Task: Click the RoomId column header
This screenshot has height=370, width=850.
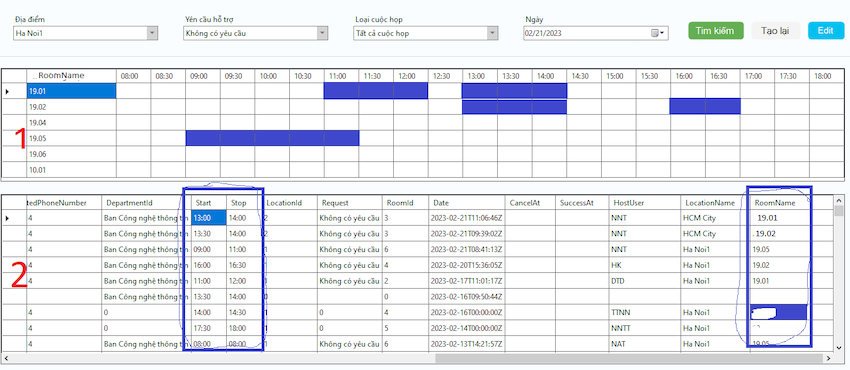Action: pyautogui.click(x=405, y=203)
